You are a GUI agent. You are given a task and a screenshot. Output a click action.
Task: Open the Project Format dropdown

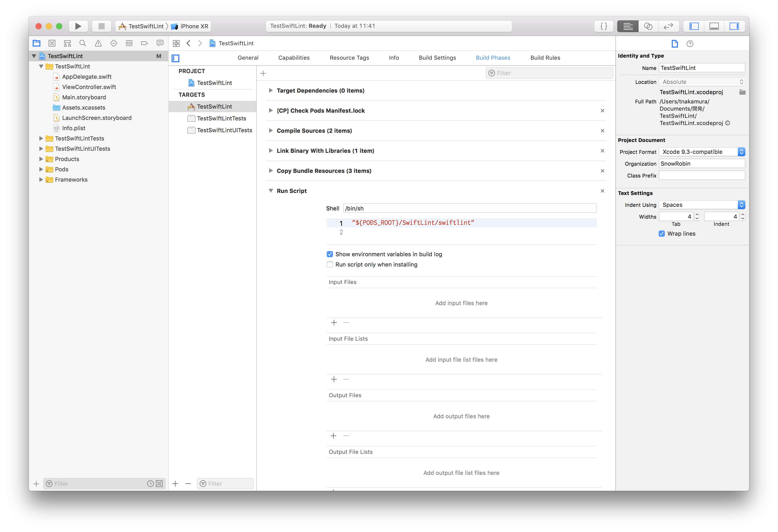(702, 152)
